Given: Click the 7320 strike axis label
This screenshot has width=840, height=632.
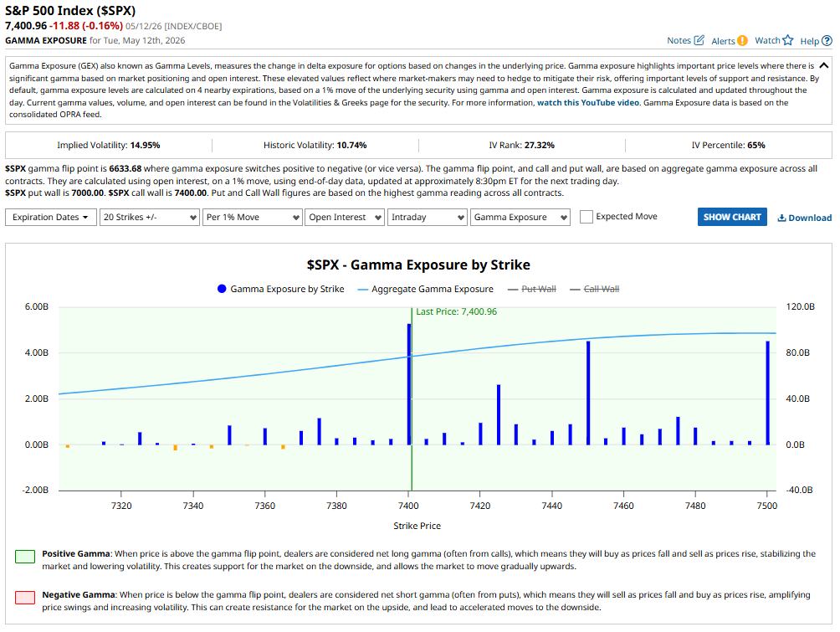Looking at the screenshot, I should (x=121, y=506).
